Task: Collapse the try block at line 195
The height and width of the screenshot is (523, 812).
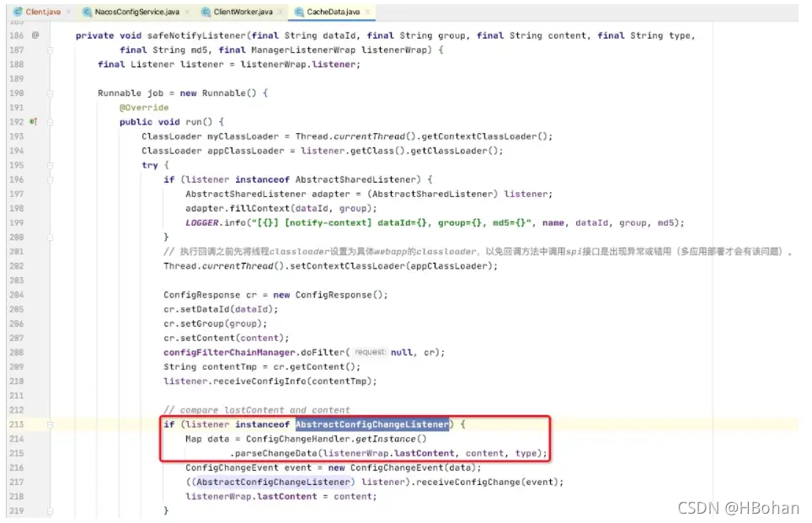Action: [x=51, y=165]
